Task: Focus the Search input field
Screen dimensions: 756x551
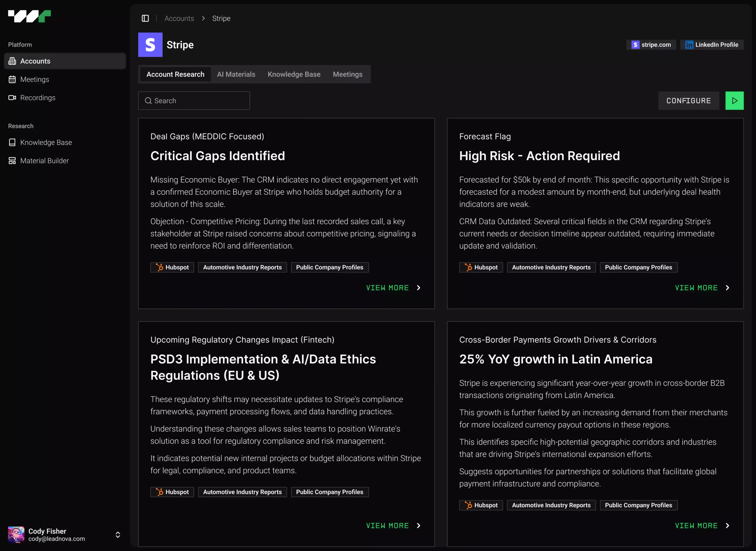Action: pos(194,101)
